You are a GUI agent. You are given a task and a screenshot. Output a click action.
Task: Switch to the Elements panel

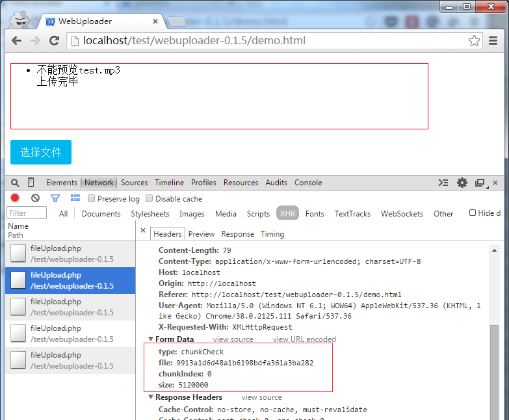(61, 183)
